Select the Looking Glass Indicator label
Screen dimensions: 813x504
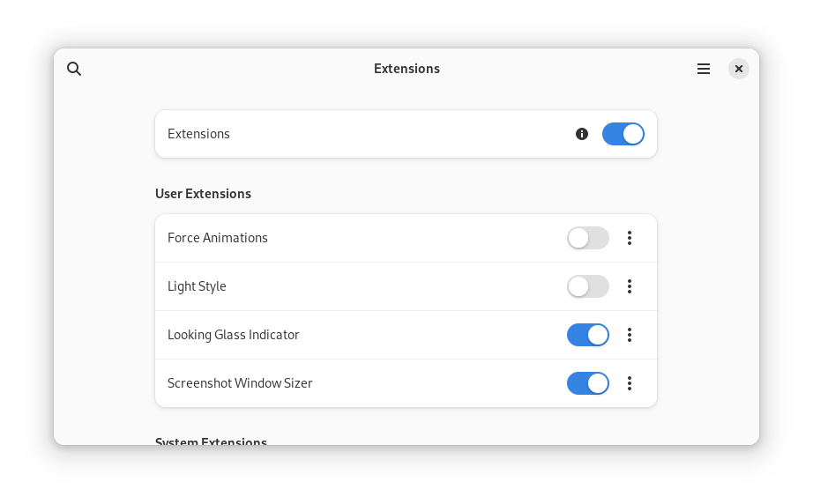[x=234, y=335]
